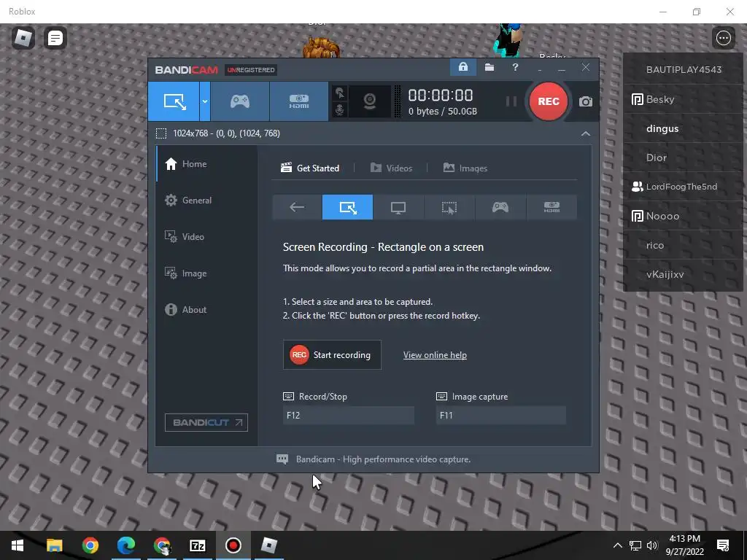Collapse Bandicam panel with up chevron
This screenshot has height=560, width=747.
tap(586, 134)
